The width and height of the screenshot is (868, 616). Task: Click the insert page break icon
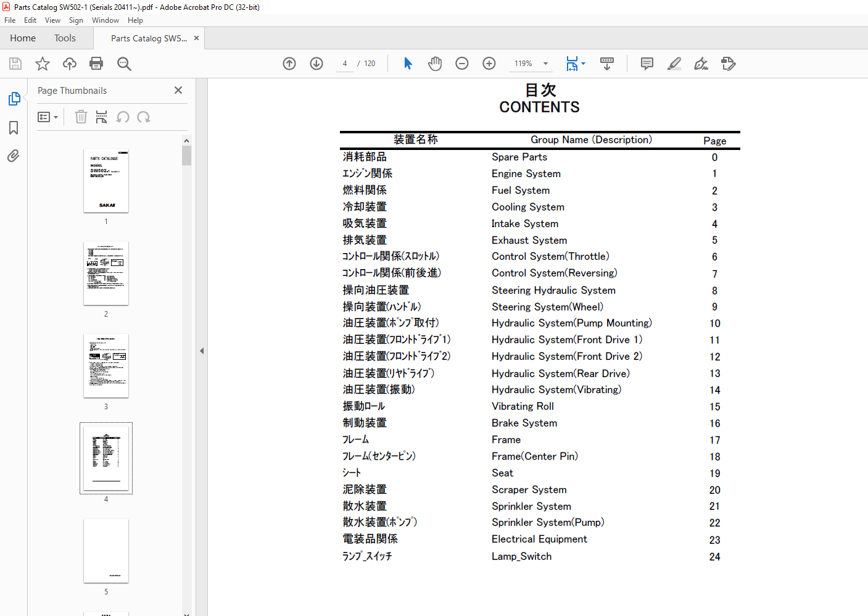pyautogui.click(x=102, y=117)
